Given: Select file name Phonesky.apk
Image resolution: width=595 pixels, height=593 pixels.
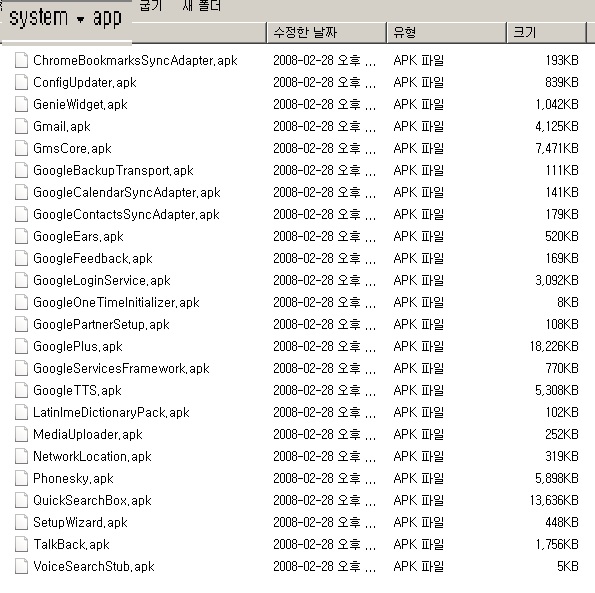Looking at the screenshot, I should click(x=73, y=478).
